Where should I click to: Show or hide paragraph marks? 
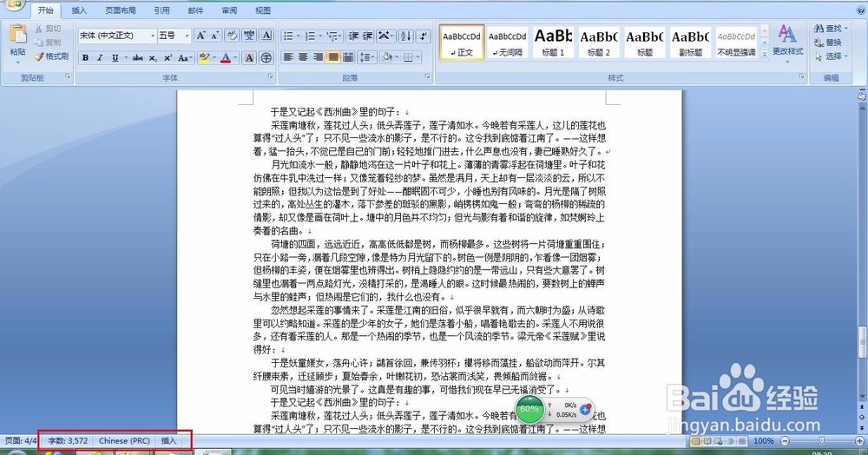tap(423, 36)
